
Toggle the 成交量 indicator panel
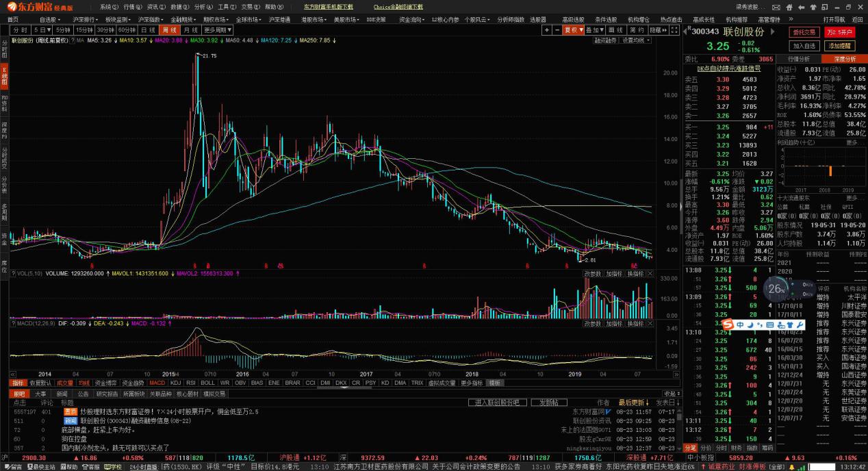point(64,383)
